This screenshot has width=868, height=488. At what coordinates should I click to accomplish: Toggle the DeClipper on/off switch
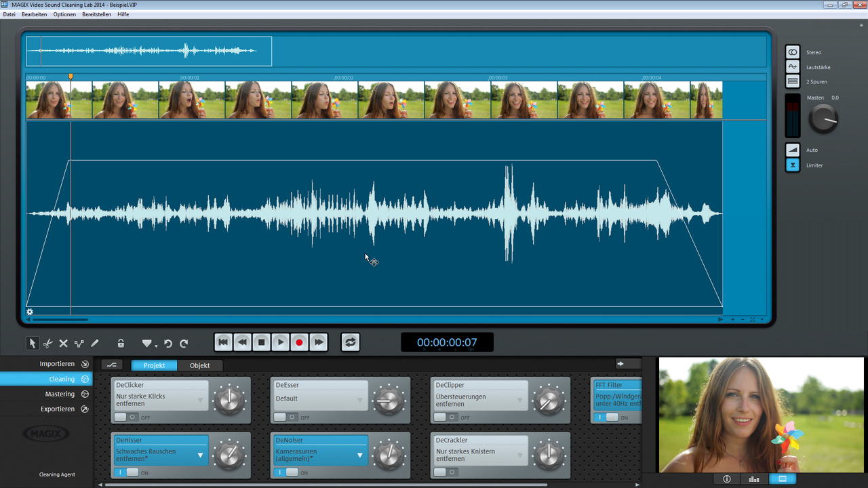[446, 418]
